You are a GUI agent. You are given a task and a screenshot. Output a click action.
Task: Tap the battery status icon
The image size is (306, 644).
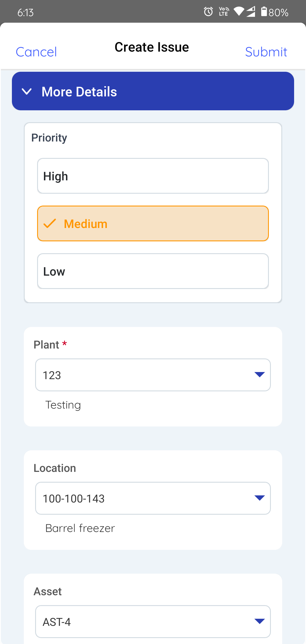264,12
